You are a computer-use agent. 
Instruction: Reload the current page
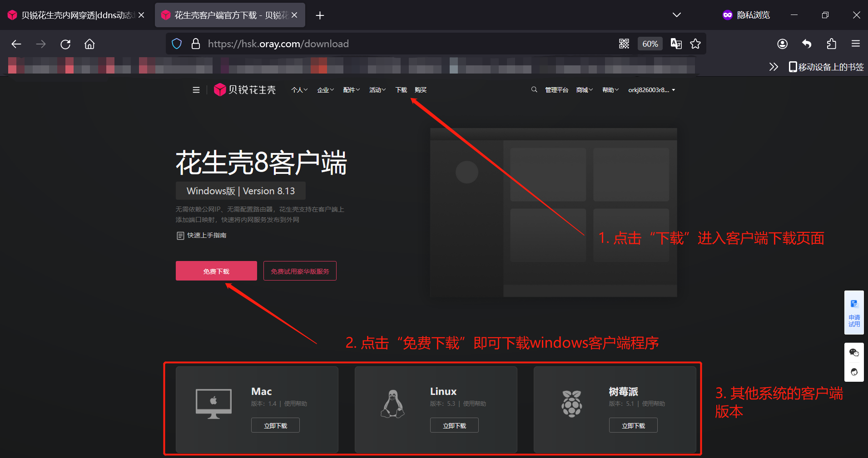65,44
